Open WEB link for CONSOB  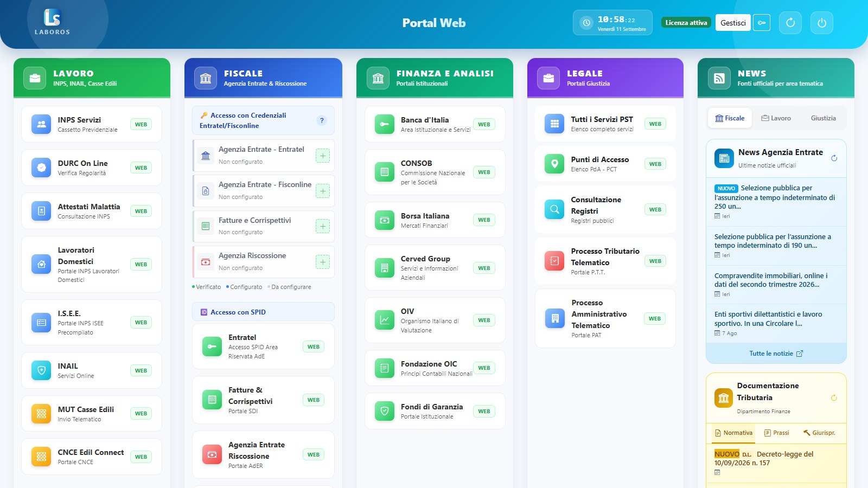(x=484, y=172)
